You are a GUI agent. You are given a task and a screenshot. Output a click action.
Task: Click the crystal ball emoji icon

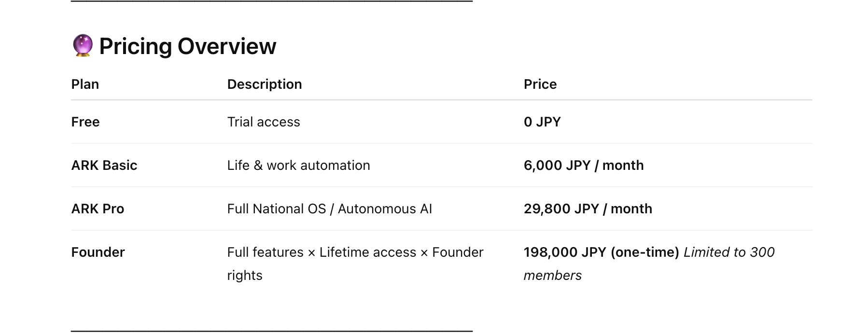click(x=83, y=46)
